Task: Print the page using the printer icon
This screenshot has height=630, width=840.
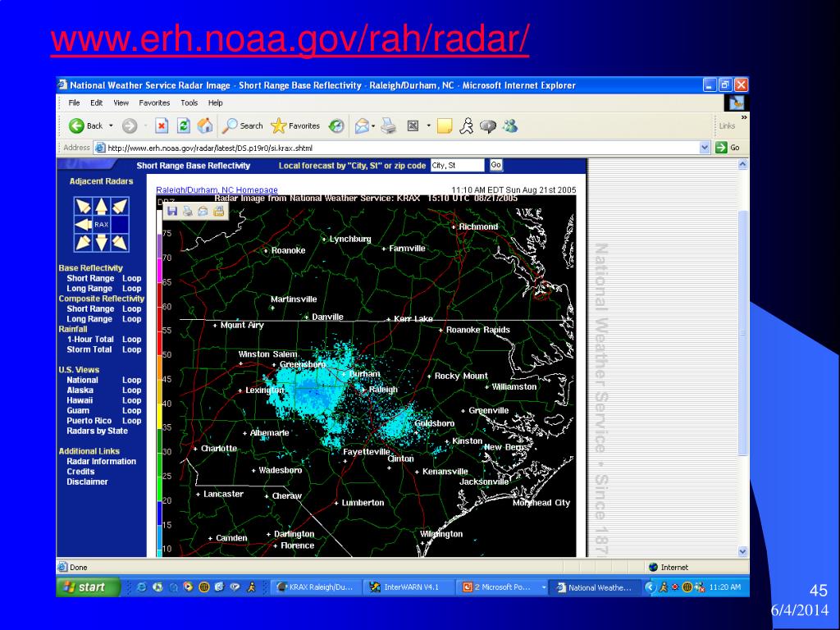Action: (388, 126)
